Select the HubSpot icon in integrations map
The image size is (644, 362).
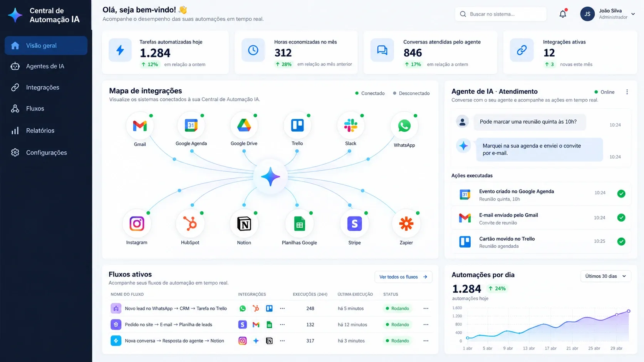pos(190,223)
